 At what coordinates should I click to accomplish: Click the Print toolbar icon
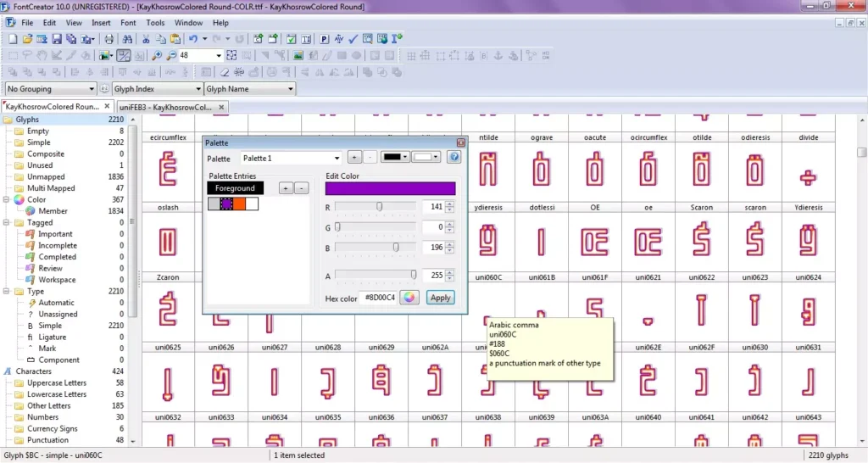[x=109, y=39]
